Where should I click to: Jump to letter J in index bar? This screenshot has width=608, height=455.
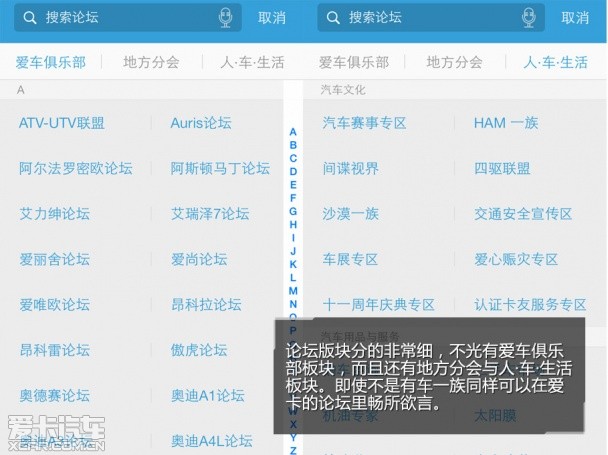[x=293, y=251]
